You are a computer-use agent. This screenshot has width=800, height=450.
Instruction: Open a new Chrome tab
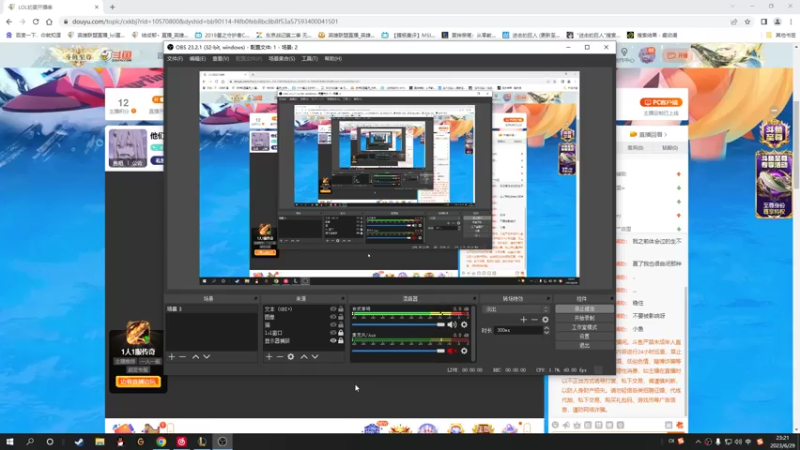pos(112,7)
